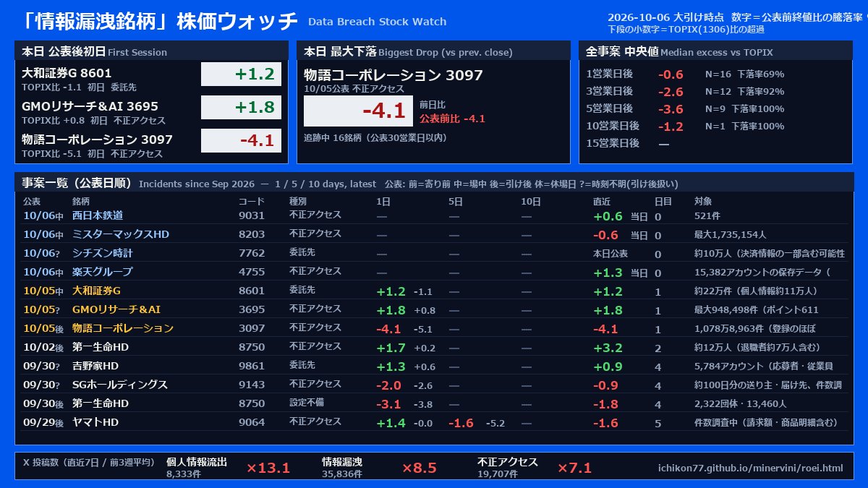Click the 15営業日後 row label
868x488 pixels.
(612, 143)
